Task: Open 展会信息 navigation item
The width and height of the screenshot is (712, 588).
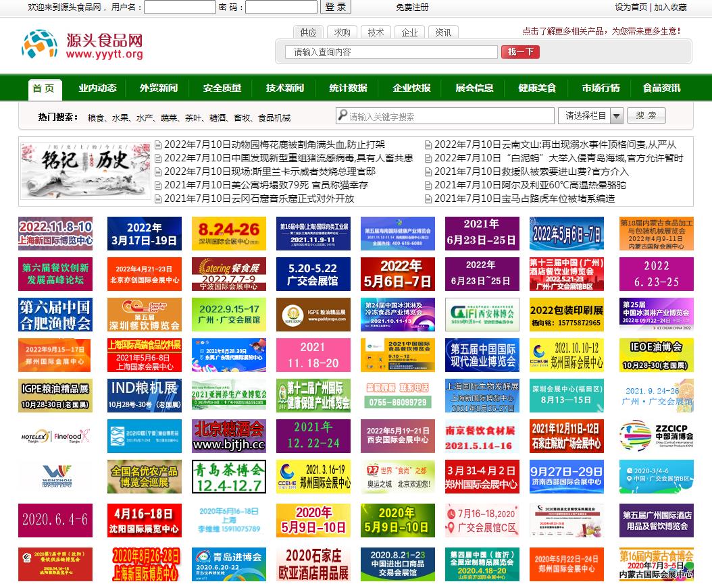Action: click(474, 88)
